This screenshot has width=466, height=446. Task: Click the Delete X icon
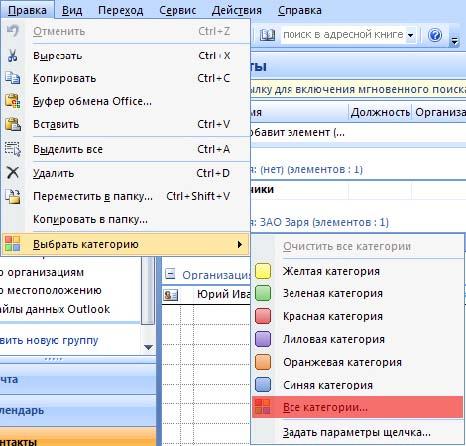point(13,173)
